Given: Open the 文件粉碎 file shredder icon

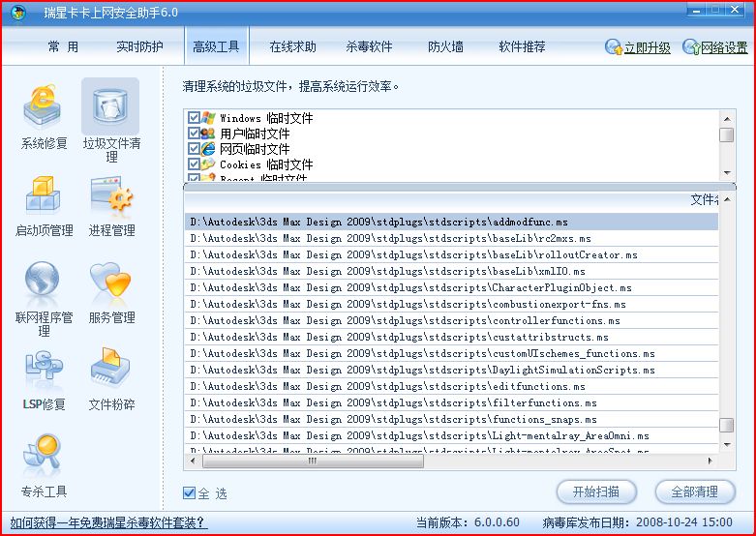Looking at the screenshot, I should click(x=110, y=368).
